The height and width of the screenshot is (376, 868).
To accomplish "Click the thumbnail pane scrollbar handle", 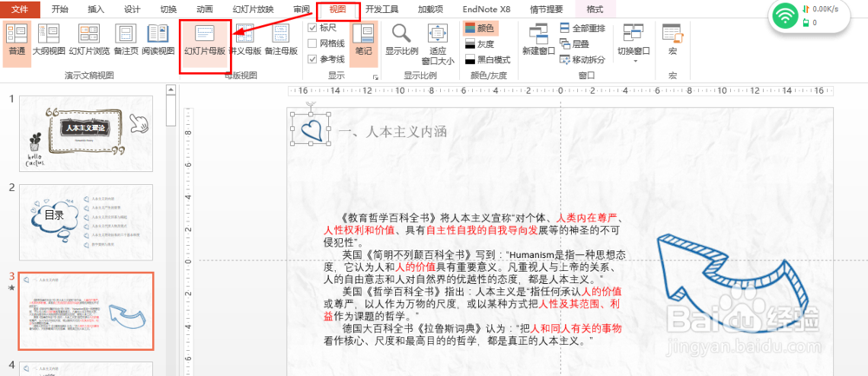I will (171, 109).
